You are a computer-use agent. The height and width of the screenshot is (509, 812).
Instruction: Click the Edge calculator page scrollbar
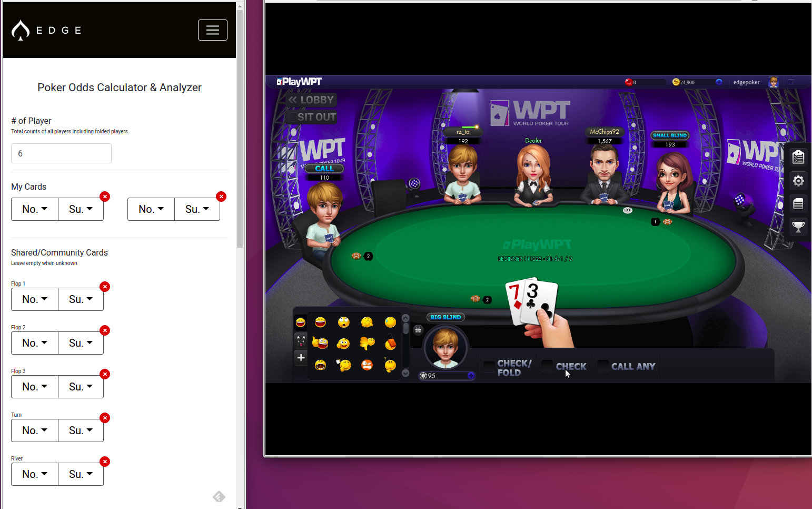coord(240,129)
